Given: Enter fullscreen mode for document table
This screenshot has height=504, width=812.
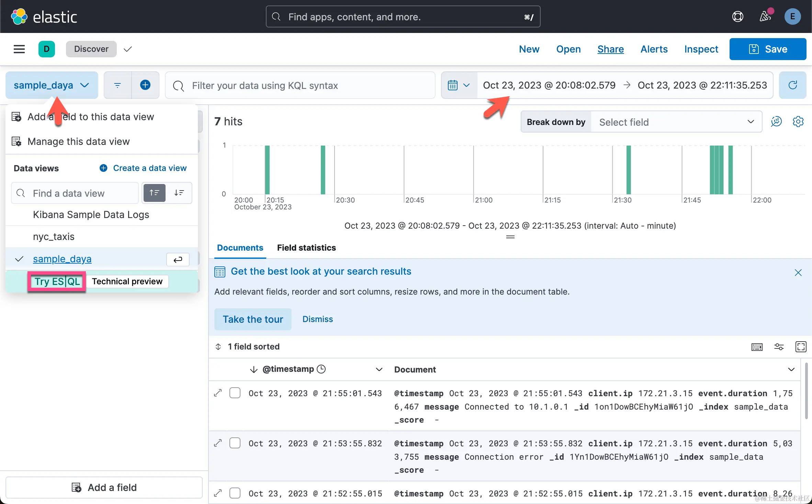Looking at the screenshot, I should pyautogui.click(x=801, y=347).
